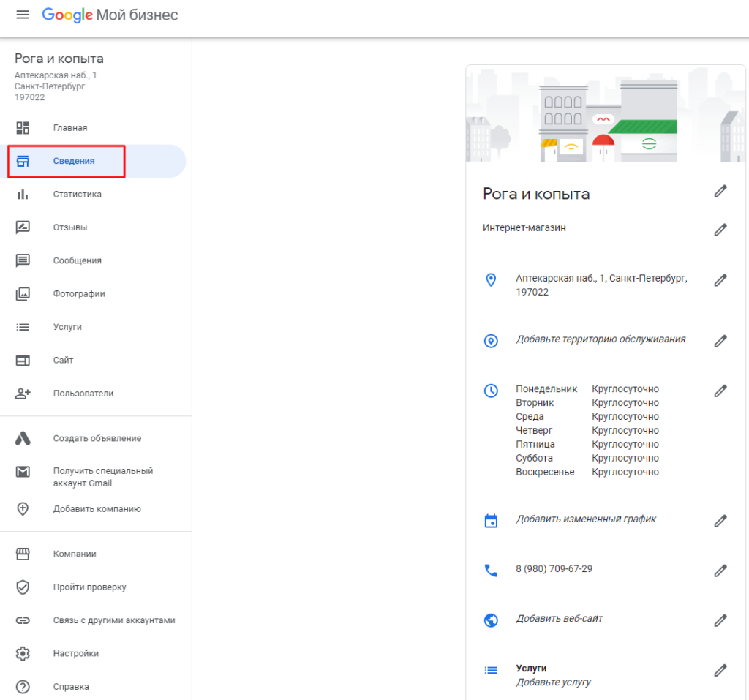Viewport: 749px width, 700px height.
Task: Open Фотографии section
Action: 79,294
